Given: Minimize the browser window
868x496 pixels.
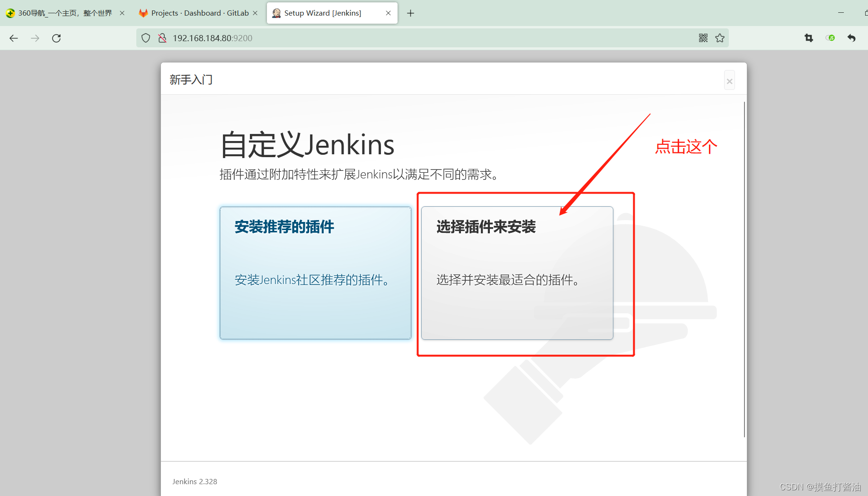Looking at the screenshot, I should pyautogui.click(x=841, y=13).
